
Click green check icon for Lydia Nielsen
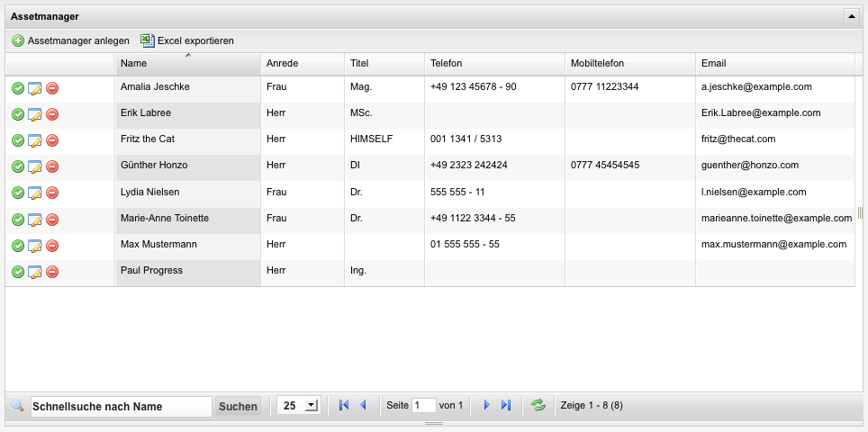[18, 193]
